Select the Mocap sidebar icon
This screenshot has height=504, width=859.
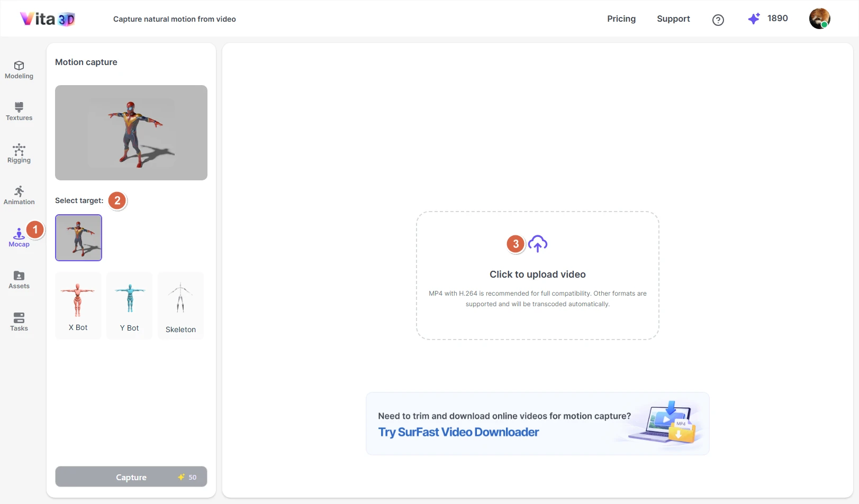click(19, 237)
